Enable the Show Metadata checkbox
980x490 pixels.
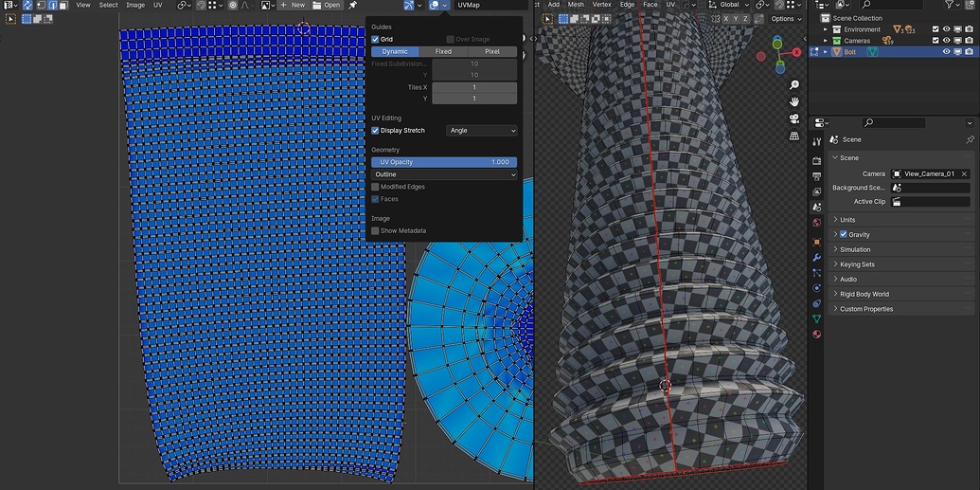pos(375,231)
